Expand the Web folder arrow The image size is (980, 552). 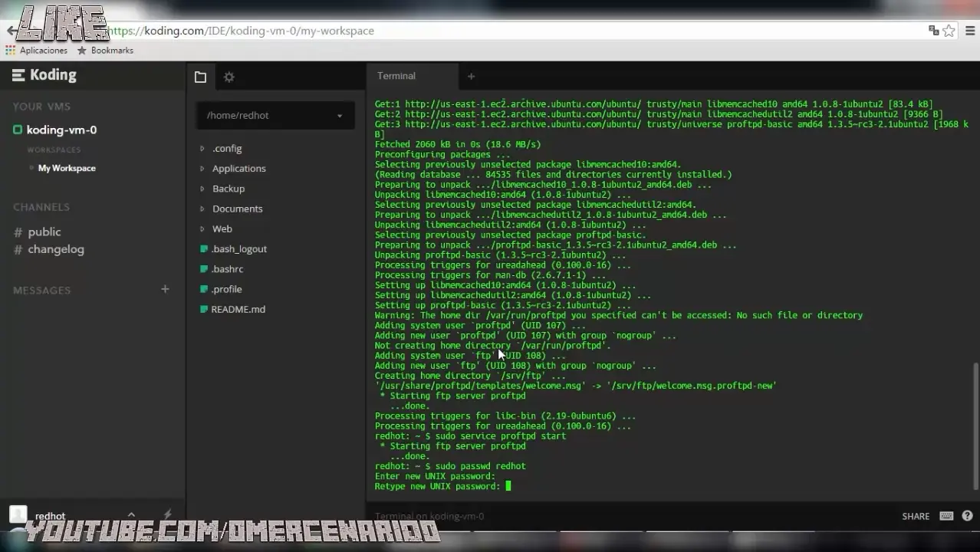(x=202, y=228)
